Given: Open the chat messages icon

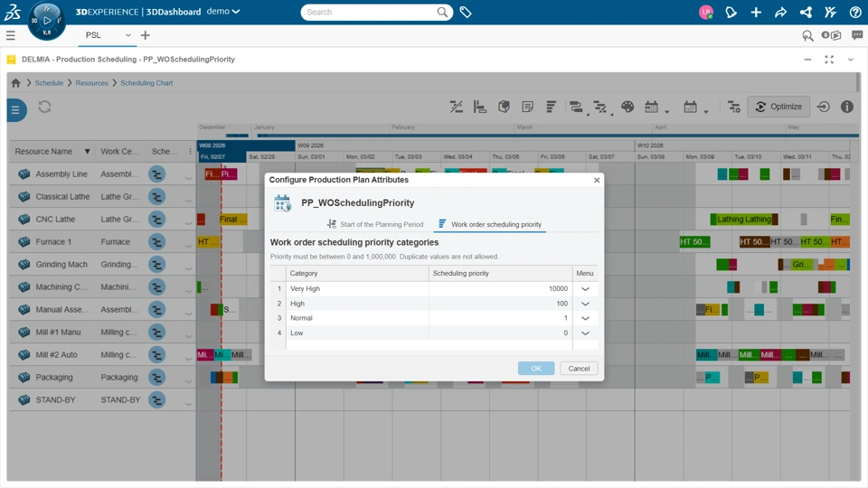Looking at the screenshot, I should [857, 35].
